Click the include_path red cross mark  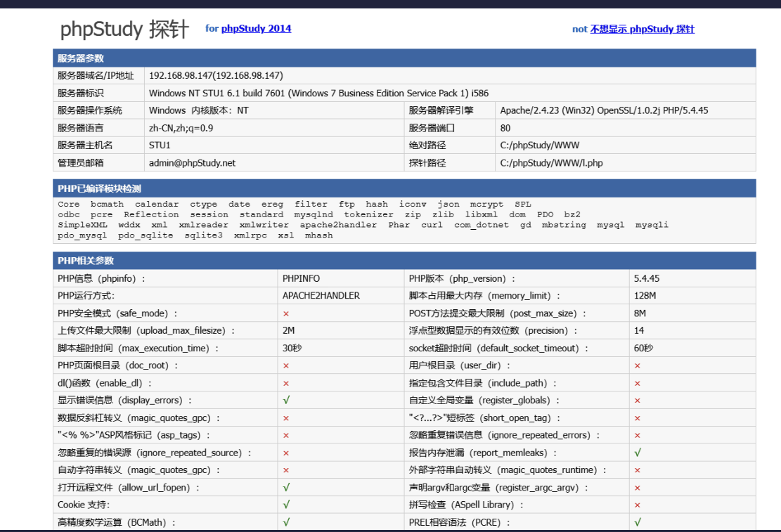coord(637,383)
